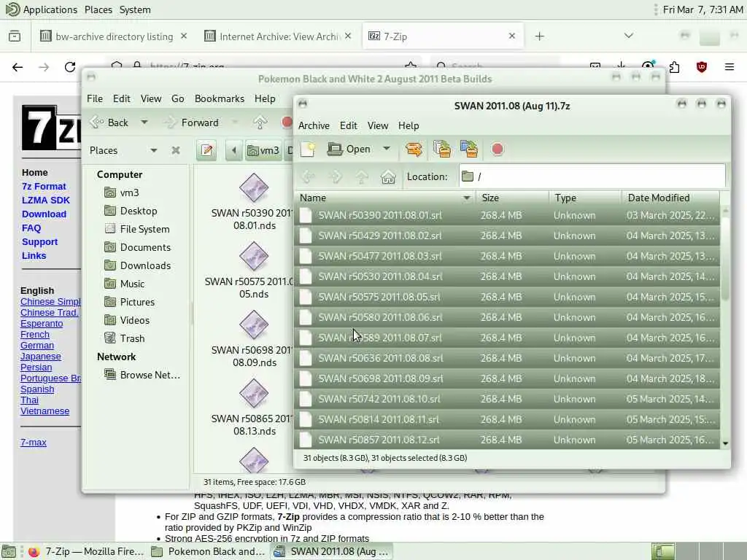The image size is (747, 560).
Task: Click the list all tabs chevron
Action: coord(628,36)
